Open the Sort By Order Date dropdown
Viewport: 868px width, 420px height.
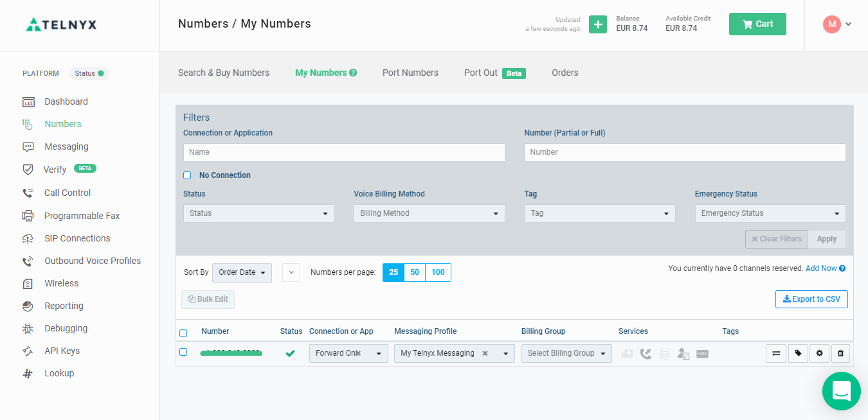242,272
